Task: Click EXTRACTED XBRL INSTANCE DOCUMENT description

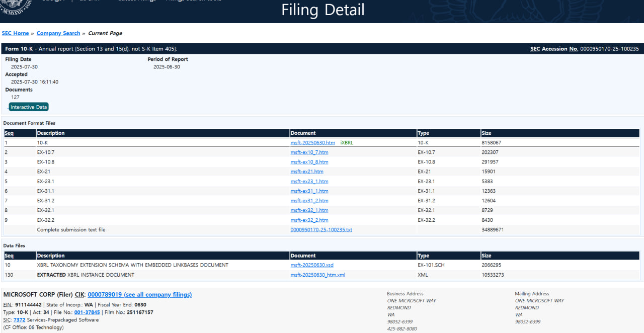Action: [86, 275]
